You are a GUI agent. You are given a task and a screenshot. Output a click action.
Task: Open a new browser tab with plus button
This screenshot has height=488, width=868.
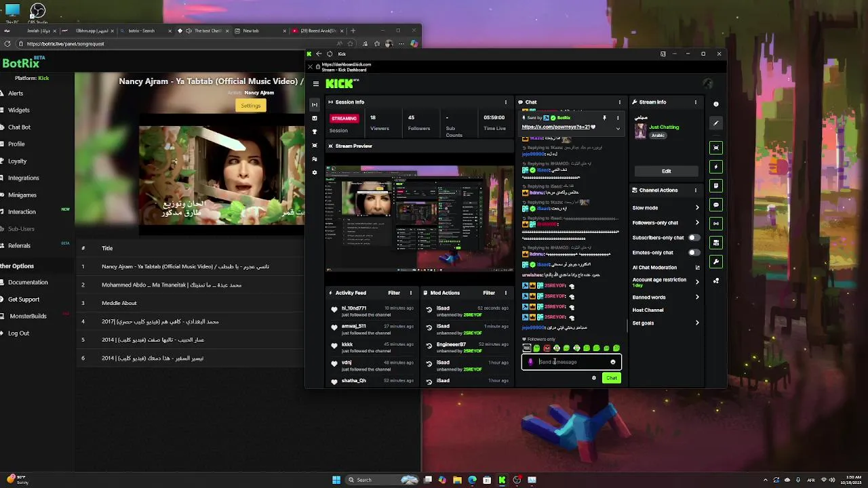point(353,30)
